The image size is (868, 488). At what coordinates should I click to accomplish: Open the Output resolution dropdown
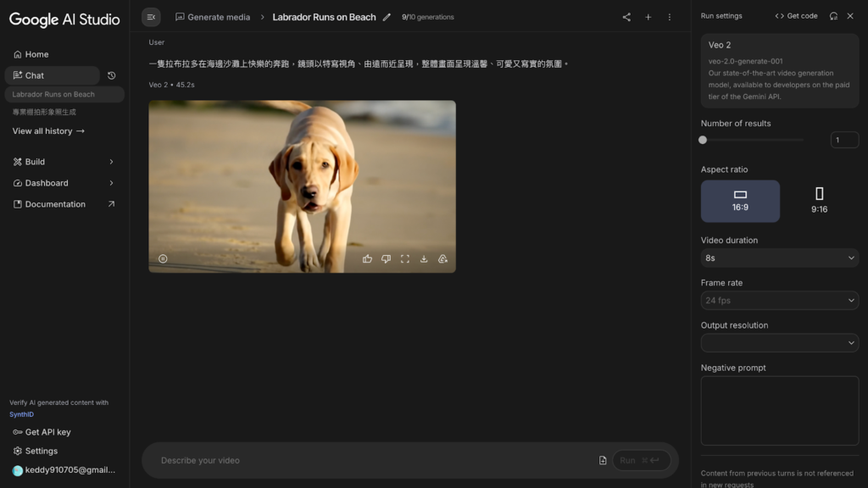pyautogui.click(x=779, y=343)
